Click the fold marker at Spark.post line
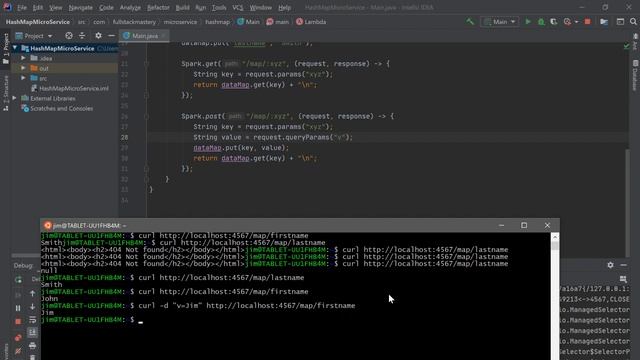This screenshot has height=360, width=640. click(146, 116)
